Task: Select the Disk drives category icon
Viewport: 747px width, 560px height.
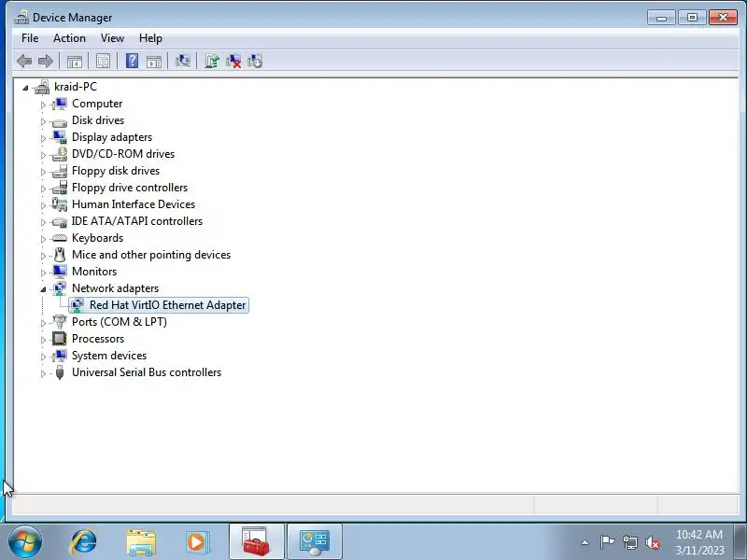Action: click(x=60, y=121)
